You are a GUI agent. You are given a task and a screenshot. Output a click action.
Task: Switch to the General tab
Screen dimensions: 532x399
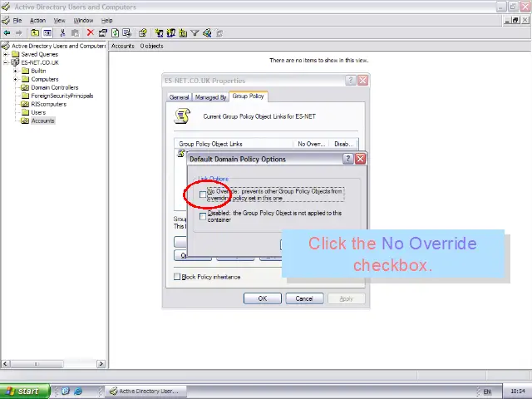click(180, 97)
